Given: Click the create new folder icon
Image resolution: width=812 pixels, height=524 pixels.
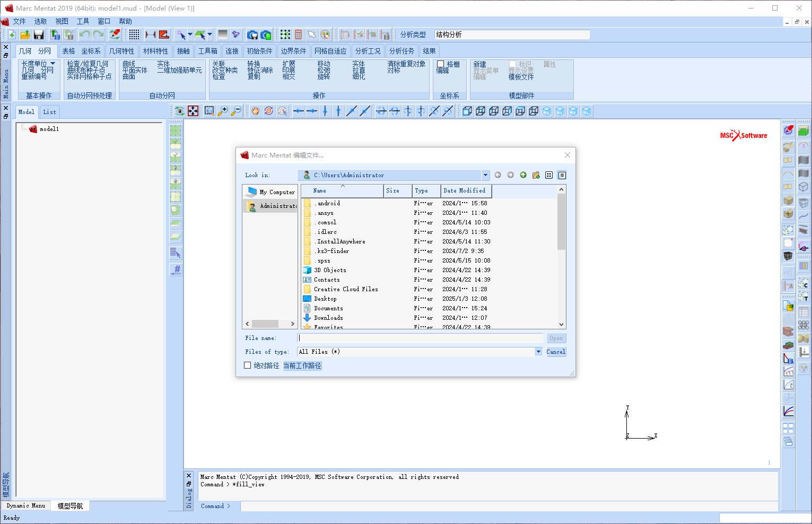Looking at the screenshot, I should [x=536, y=175].
